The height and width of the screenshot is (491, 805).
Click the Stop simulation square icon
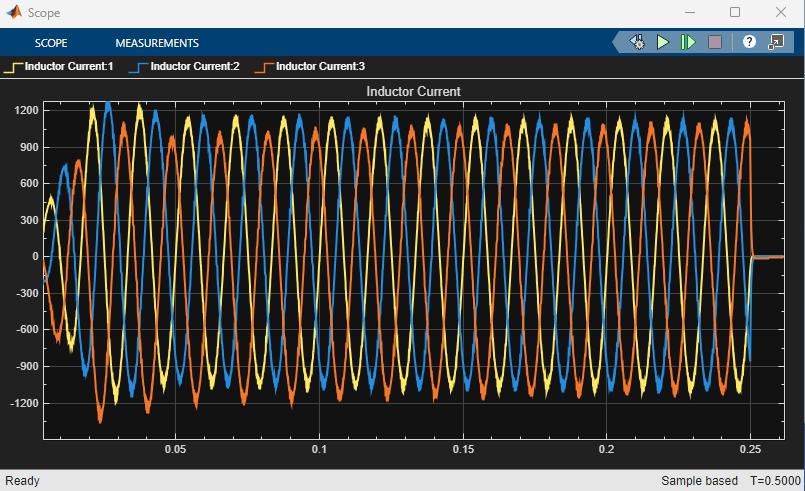tap(714, 42)
